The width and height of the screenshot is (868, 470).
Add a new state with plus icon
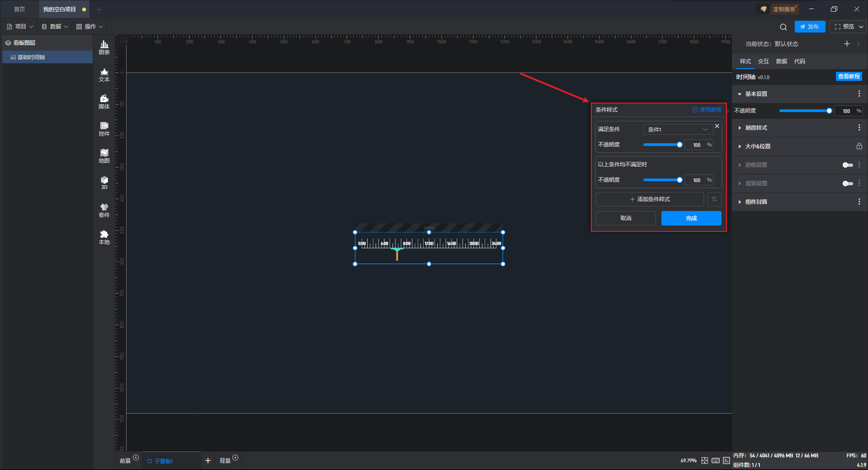point(847,44)
